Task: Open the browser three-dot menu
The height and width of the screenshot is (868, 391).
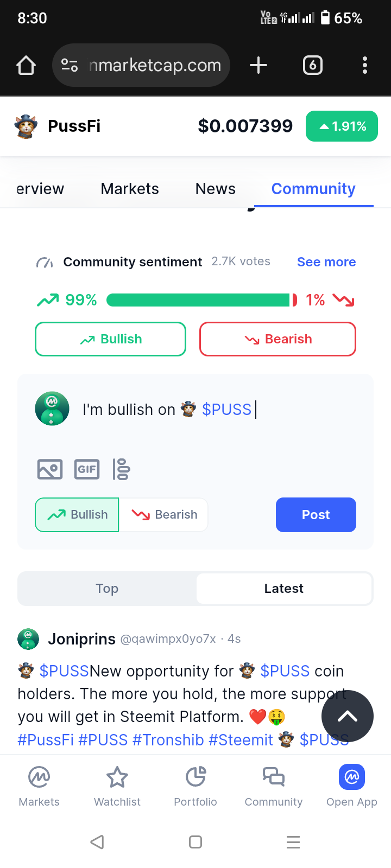Action: coord(365,65)
